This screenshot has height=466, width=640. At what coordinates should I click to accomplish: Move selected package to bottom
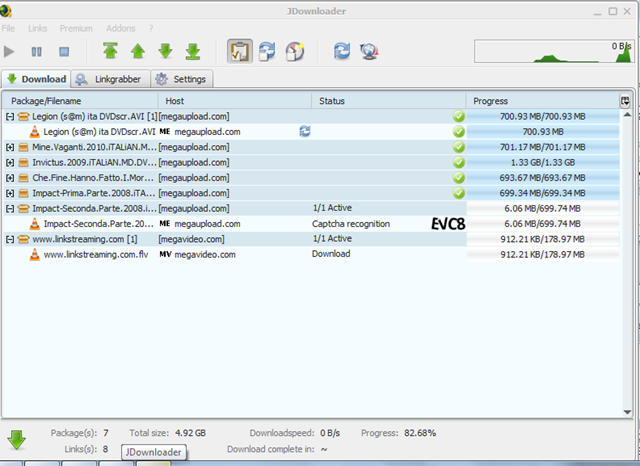pos(193,51)
